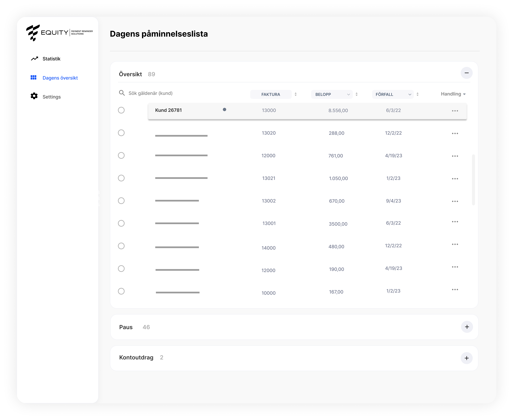Click the due date 9/4/23
Image resolution: width=513 pixels, height=420 pixels.
[393, 201]
